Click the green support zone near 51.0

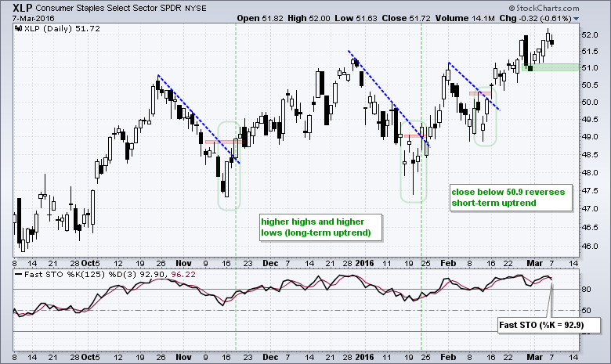550,67
